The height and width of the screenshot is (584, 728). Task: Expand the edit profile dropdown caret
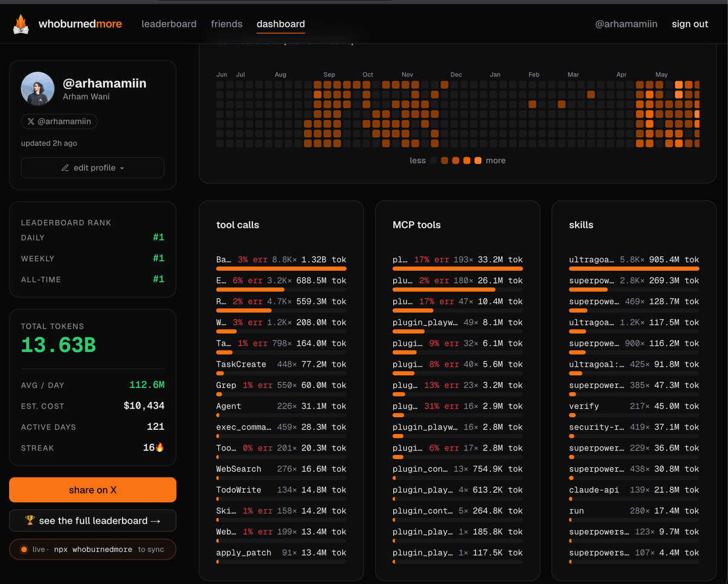click(122, 168)
